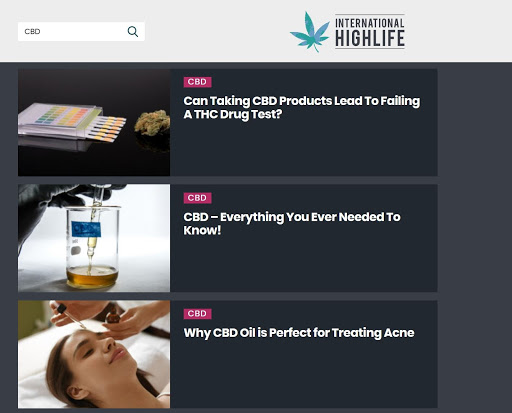The image size is (512, 413).
Task: Click the dropper bottle in acne article image
Action: 112,316
